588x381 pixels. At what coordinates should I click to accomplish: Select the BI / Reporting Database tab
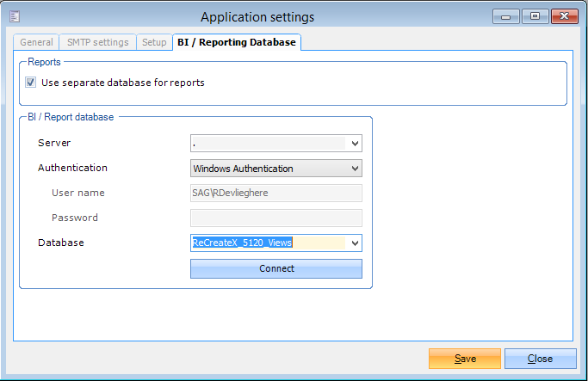235,42
